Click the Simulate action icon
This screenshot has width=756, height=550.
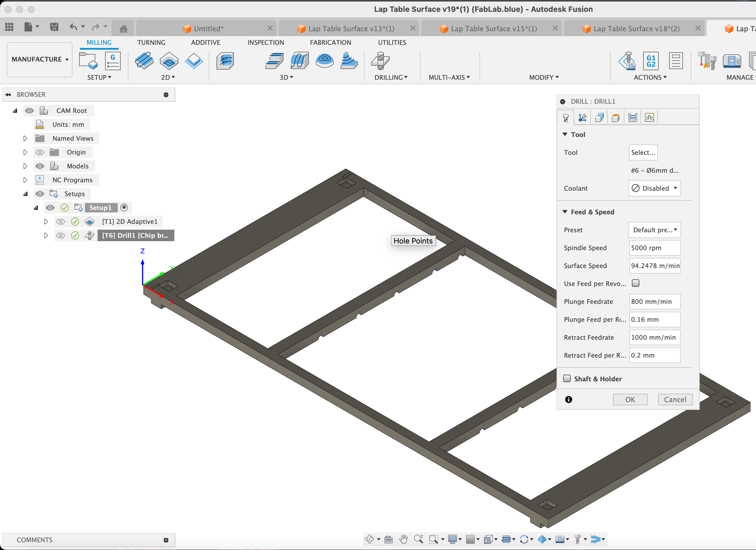click(x=627, y=61)
